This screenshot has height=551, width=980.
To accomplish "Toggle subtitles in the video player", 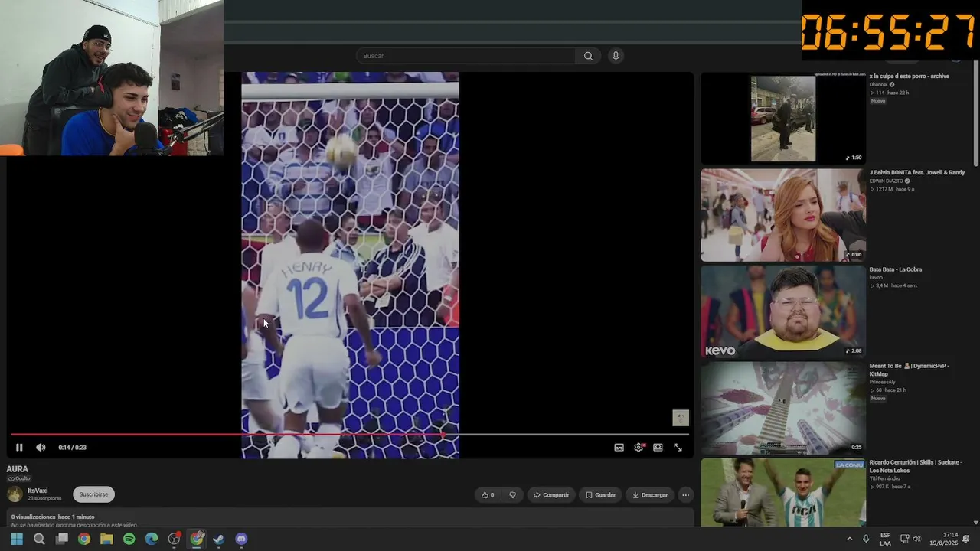I will (x=619, y=448).
